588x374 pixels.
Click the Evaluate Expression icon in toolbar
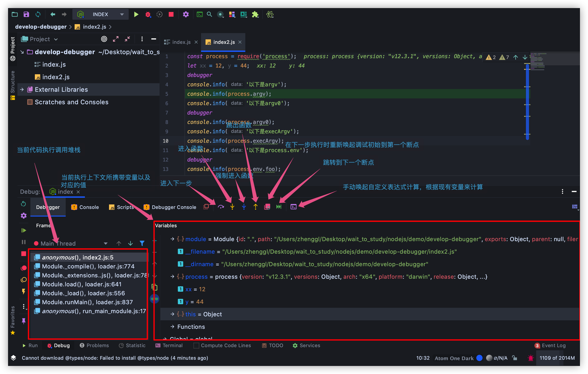[x=294, y=207]
